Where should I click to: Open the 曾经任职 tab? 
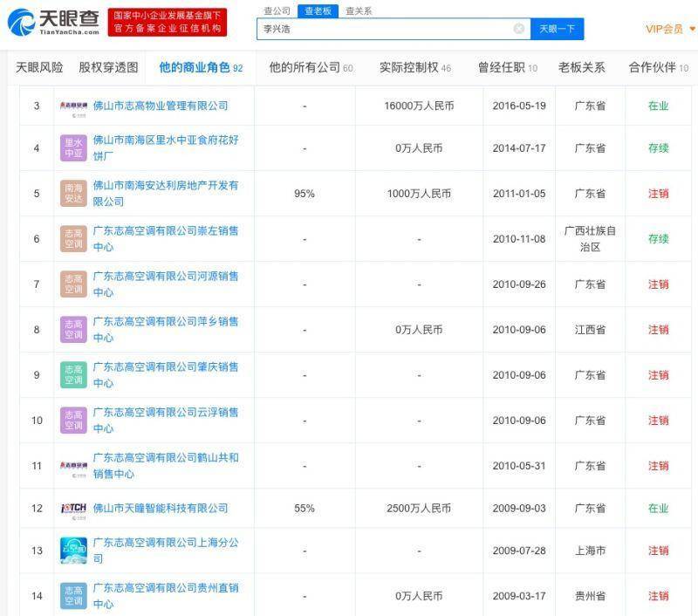click(508, 68)
